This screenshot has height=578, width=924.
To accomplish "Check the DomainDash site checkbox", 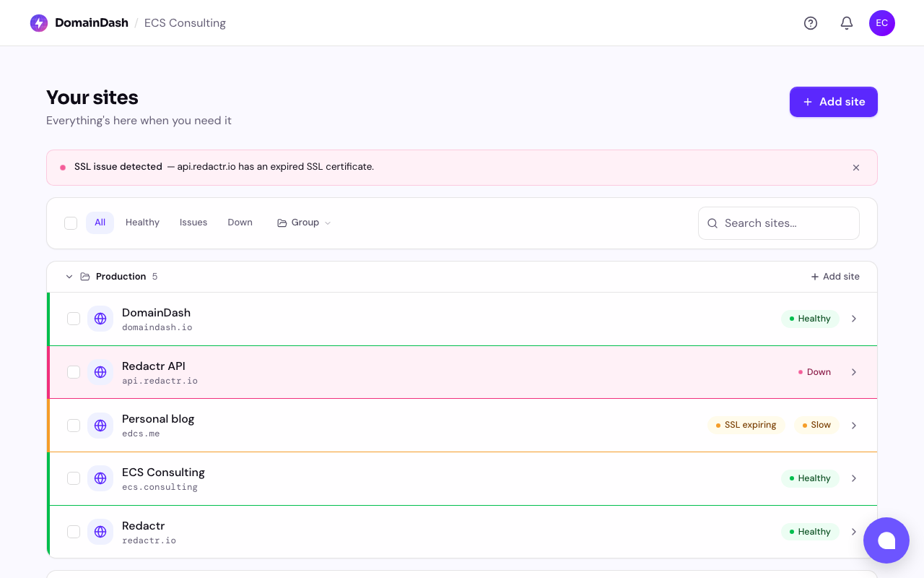I will 74,319.
